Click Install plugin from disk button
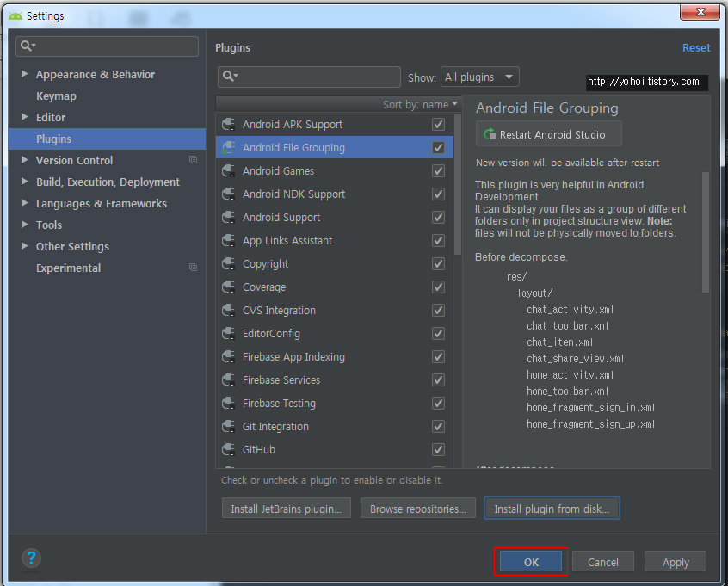This screenshot has height=586, width=728. pyautogui.click(x=552, y=509)
